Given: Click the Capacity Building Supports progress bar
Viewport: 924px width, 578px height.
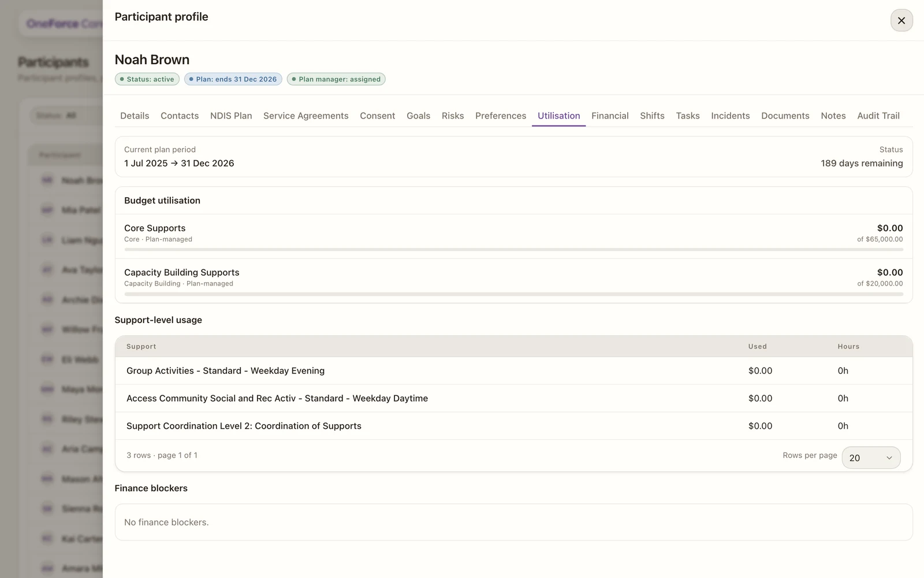Looking at the screenshot, I should pyautogui.click(x=513, y=294).
